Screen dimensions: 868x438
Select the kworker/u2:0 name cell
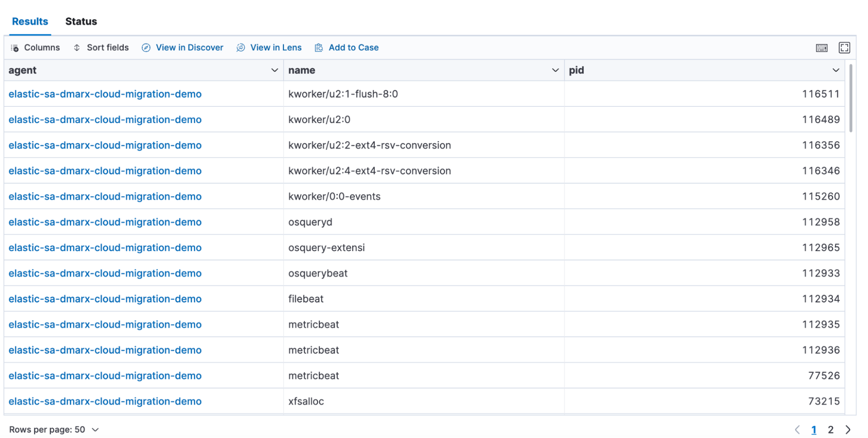(x=424, y=119)
